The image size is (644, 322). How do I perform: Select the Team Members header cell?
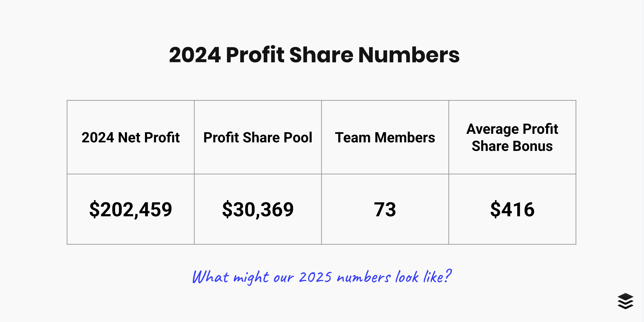pos(385,137)
